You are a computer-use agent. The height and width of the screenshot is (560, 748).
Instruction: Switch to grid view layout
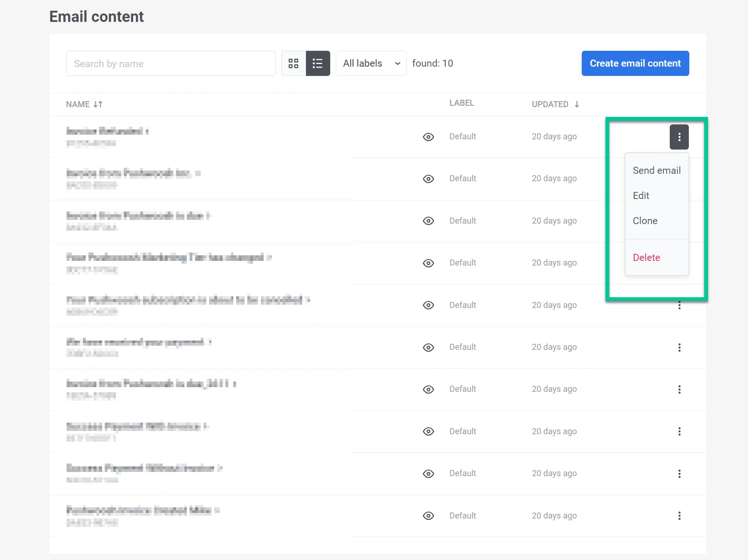point(293,63)
